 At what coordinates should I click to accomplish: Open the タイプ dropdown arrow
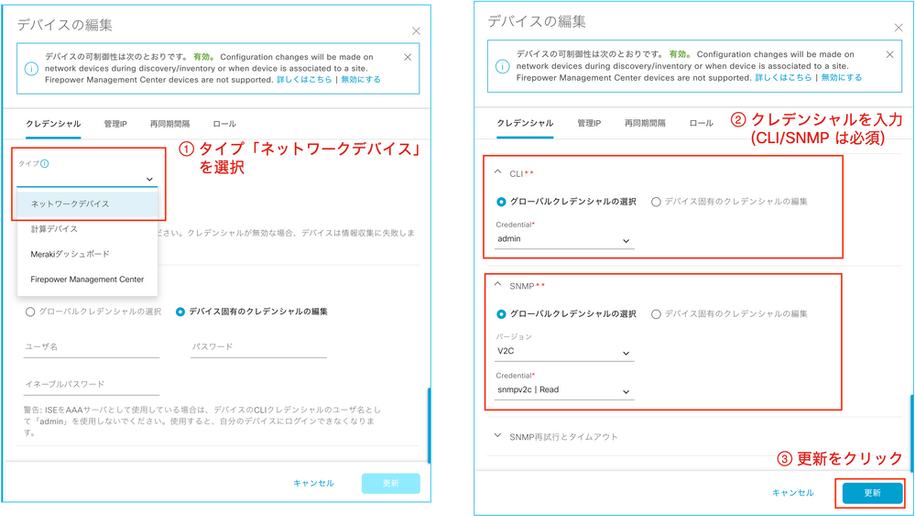(x=149, y=179)
